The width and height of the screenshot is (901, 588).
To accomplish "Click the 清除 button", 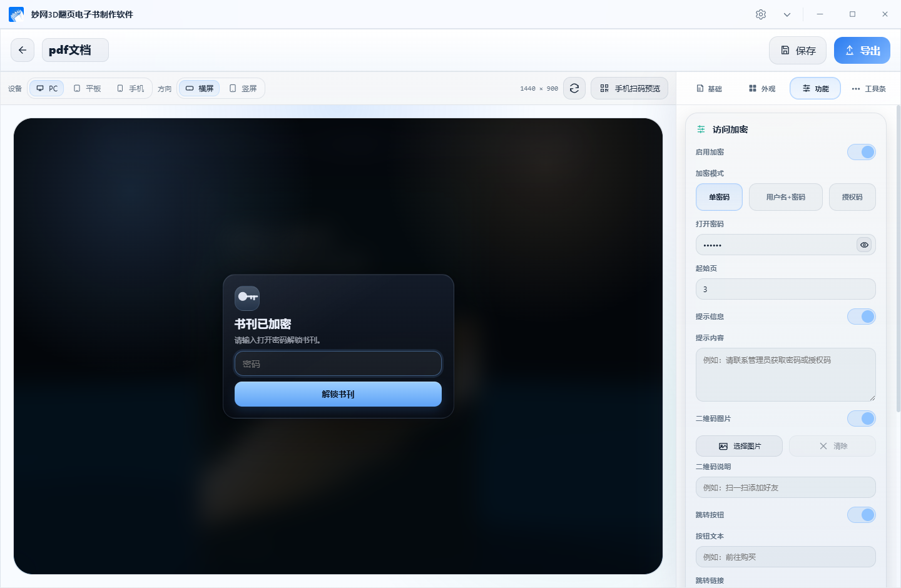I will point(832,446).
